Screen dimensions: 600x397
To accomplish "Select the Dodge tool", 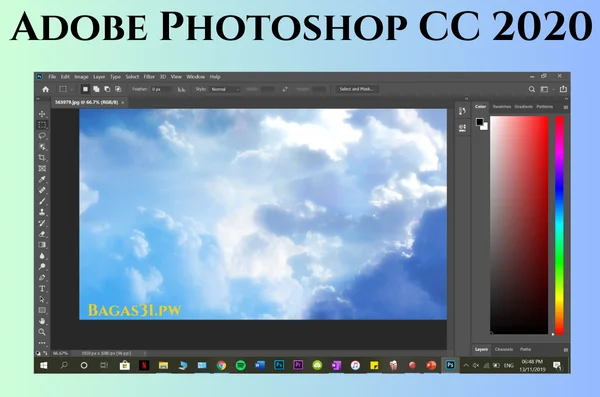I will pos(42,267).
